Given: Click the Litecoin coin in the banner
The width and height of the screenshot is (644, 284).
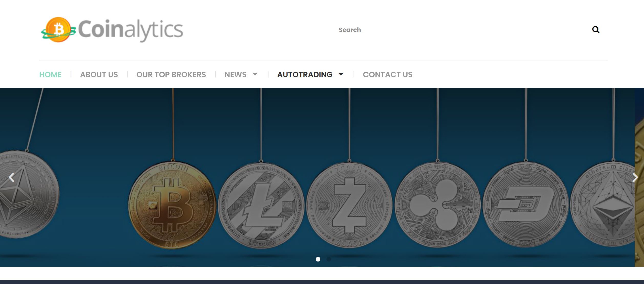Looking at the screenshot, I should coord(261,206).
